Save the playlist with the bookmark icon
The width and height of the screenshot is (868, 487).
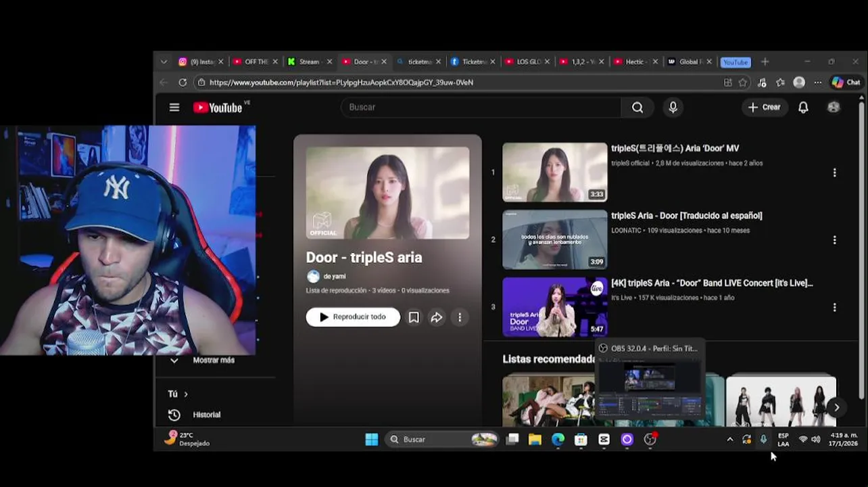click(x=414, y=317)
